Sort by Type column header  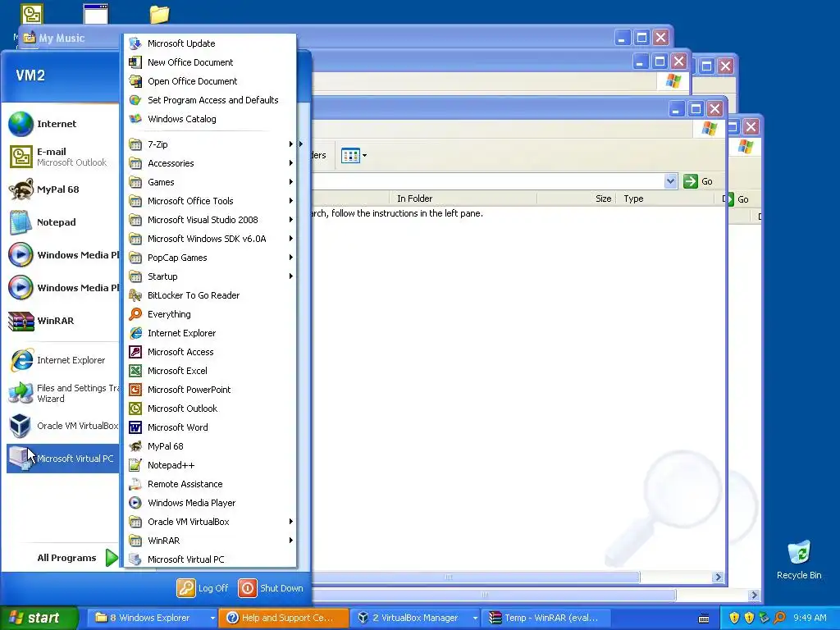click(665, 199)
